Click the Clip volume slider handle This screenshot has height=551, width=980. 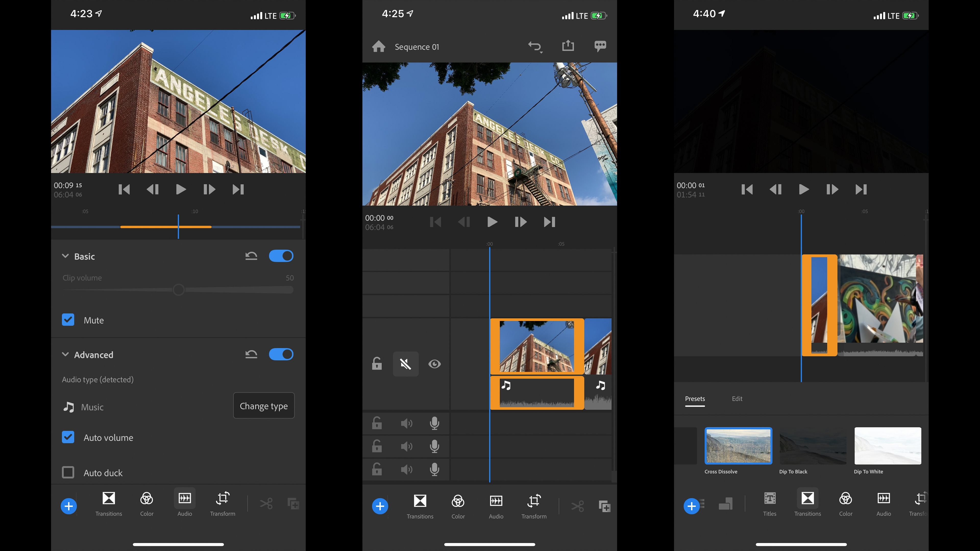178,290
